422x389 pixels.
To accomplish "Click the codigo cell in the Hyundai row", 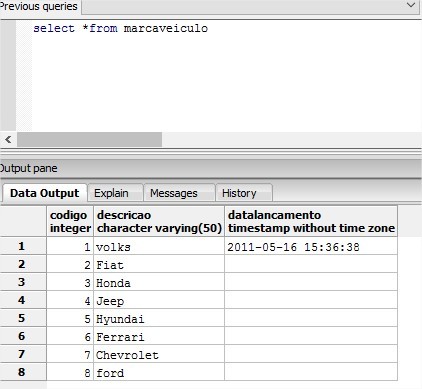I will [70, 319].
